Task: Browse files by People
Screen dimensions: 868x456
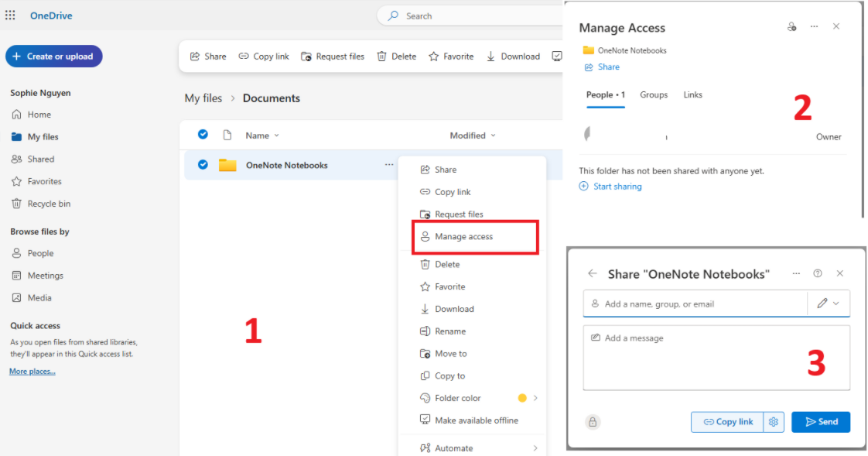Action: pyautogui.click(x=33, y=252)
